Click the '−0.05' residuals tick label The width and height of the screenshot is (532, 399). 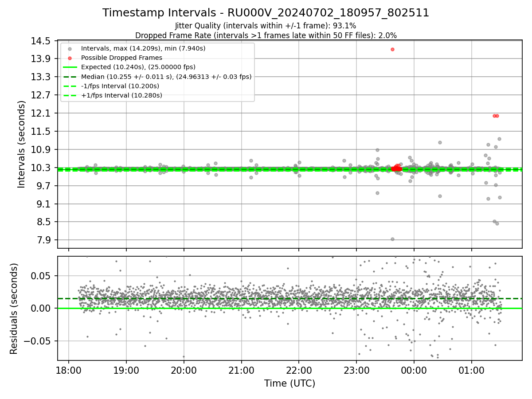pos(38,341)
